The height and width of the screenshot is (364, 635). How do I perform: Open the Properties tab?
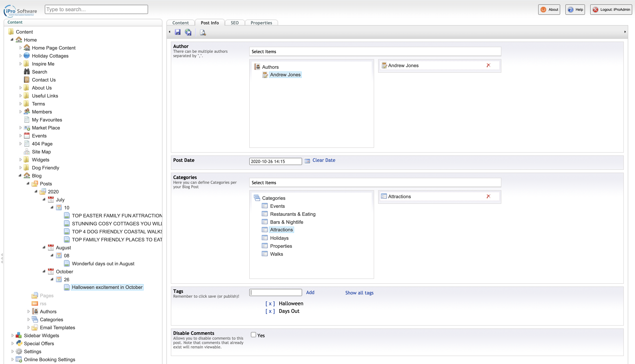pos(261,23)
